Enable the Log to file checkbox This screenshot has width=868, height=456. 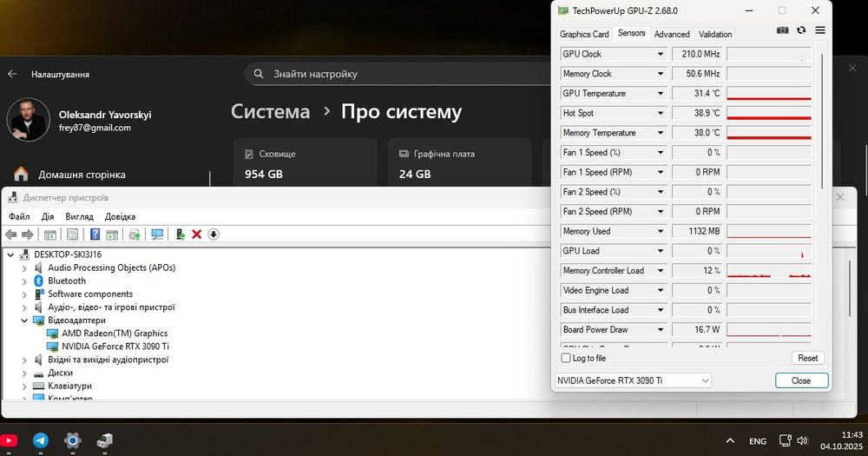point(566,358)
